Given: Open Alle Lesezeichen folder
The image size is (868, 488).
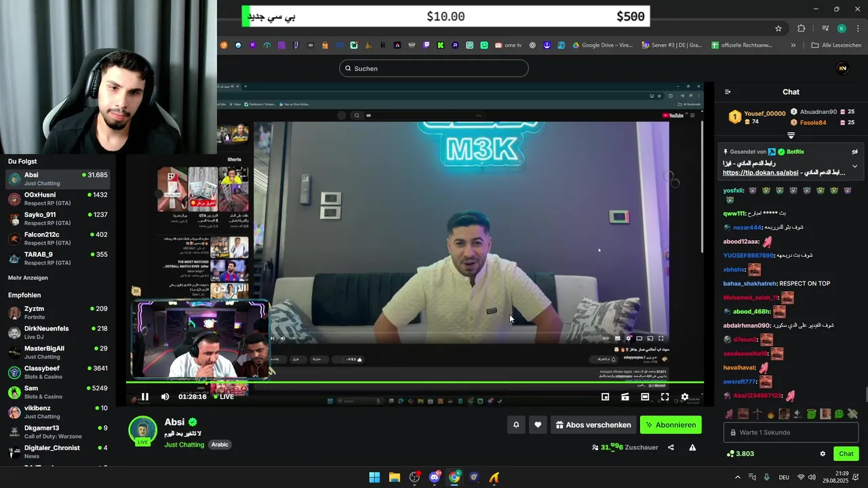Looking at the screenshot, I should pos(836,45).
